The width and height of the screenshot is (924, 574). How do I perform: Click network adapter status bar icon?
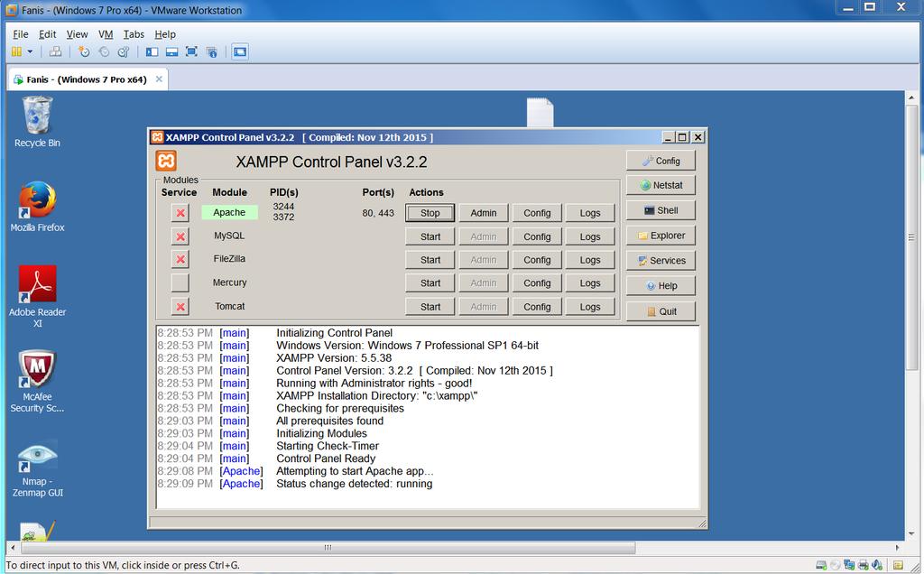coord(849,565)
